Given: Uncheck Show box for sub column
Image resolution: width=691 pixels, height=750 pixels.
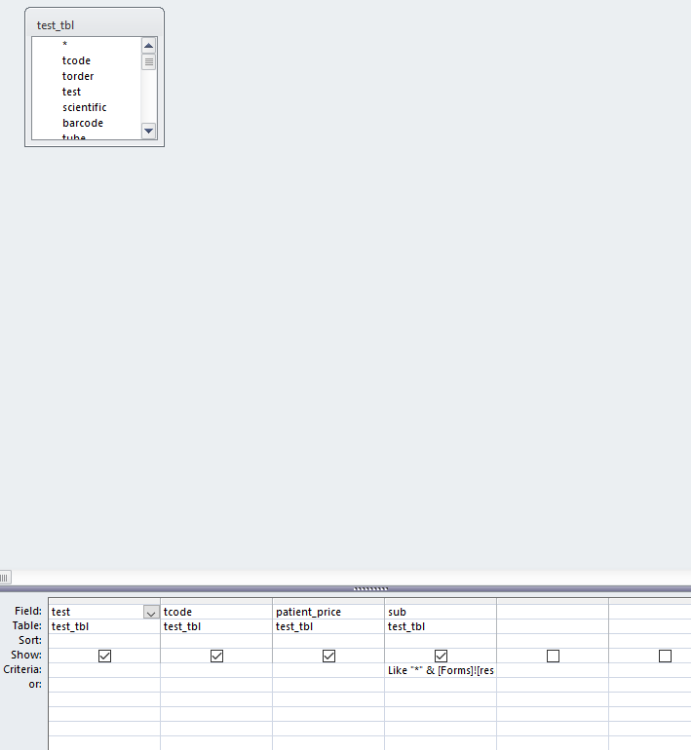Looking at the screenshot, I should [441, 656].
